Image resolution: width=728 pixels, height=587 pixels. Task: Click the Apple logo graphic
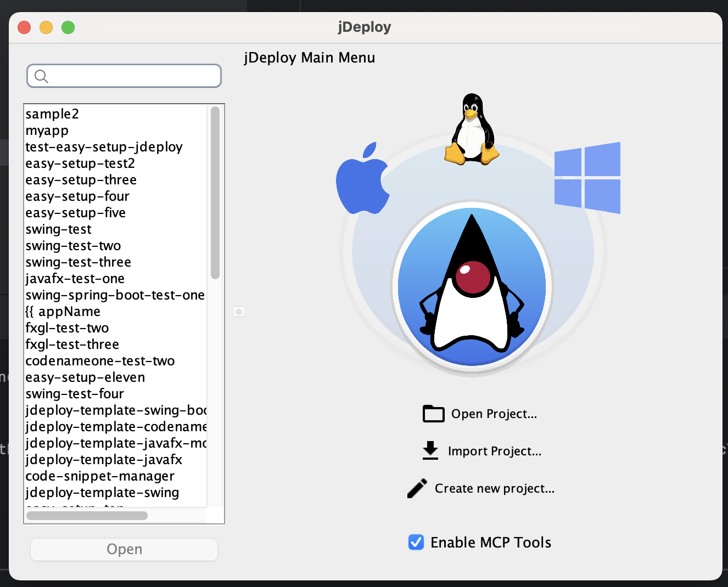[x=363, y=178]
